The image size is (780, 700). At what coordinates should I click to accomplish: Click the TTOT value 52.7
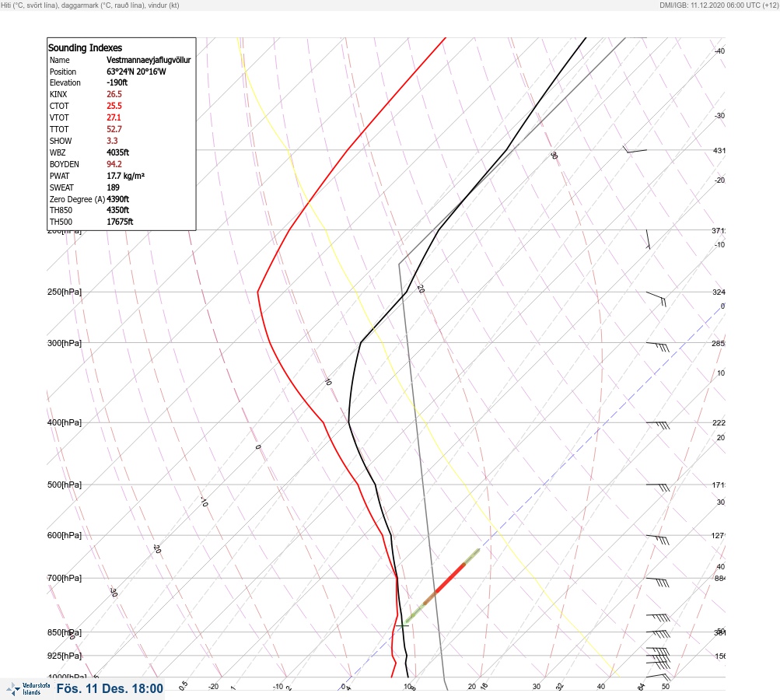[x=114, y=129]
